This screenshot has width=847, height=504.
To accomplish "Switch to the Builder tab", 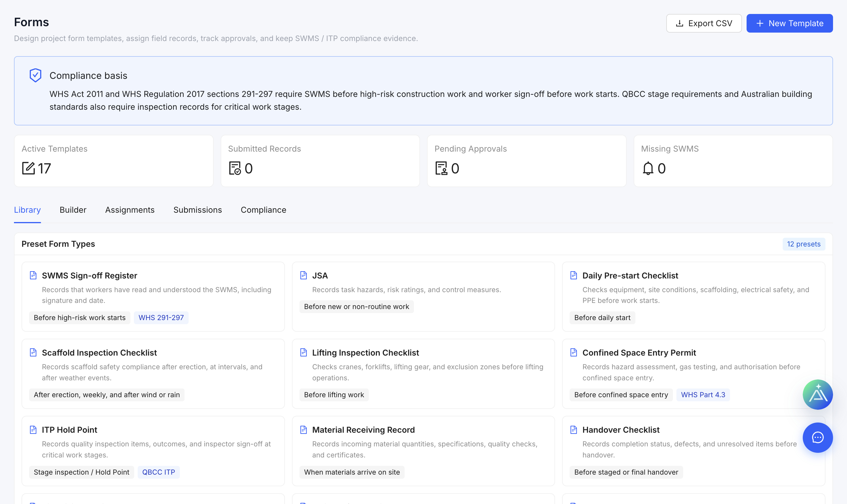I will point(73,210).
